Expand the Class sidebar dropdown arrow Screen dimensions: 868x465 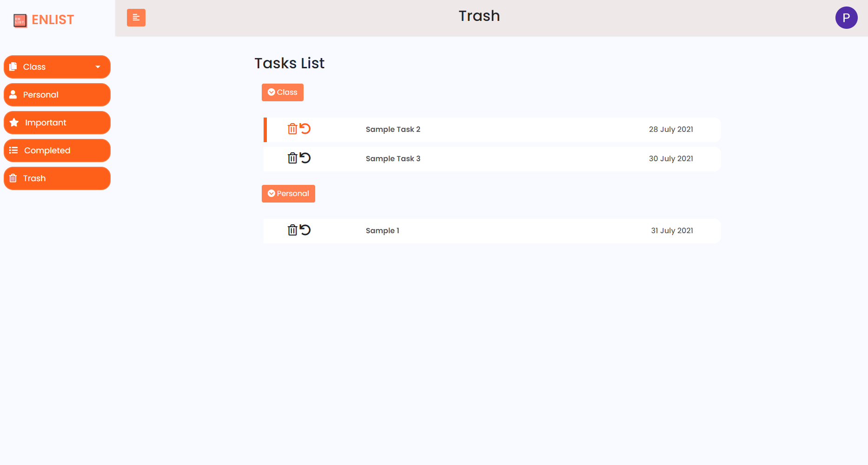coord(98,67)
